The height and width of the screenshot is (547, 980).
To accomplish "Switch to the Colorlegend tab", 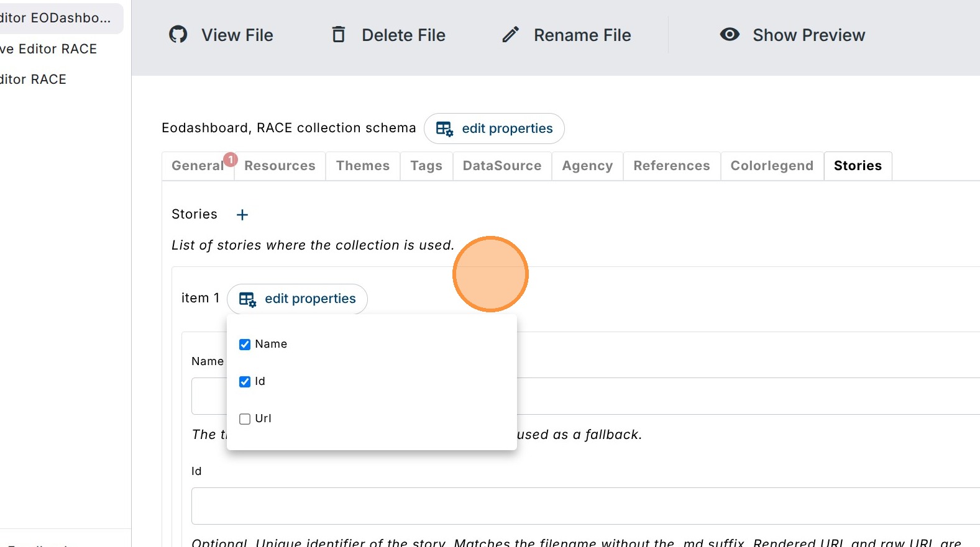I will [x=772, y=166].
